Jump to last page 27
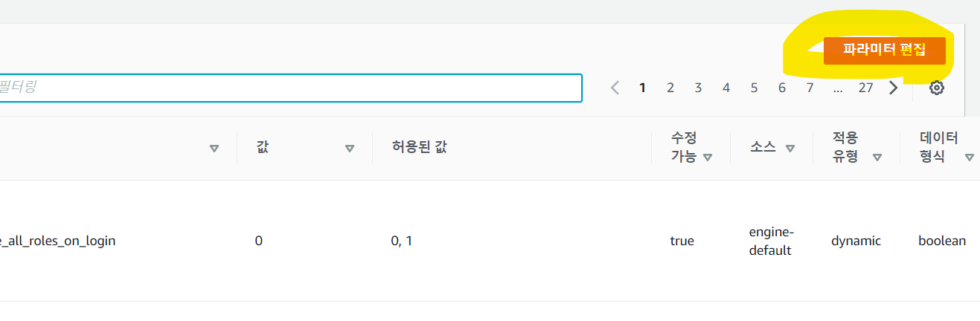980x321 pixels. (865, 88)
